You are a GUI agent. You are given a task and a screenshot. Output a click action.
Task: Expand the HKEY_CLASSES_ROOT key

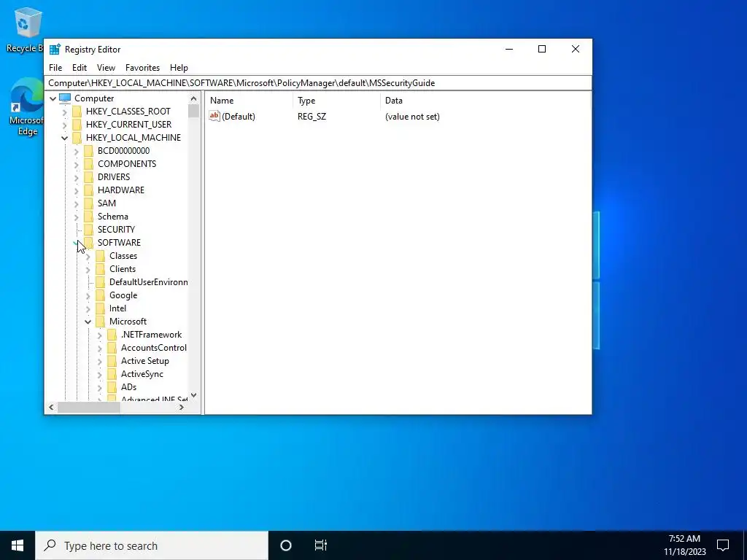pos(65,112)
